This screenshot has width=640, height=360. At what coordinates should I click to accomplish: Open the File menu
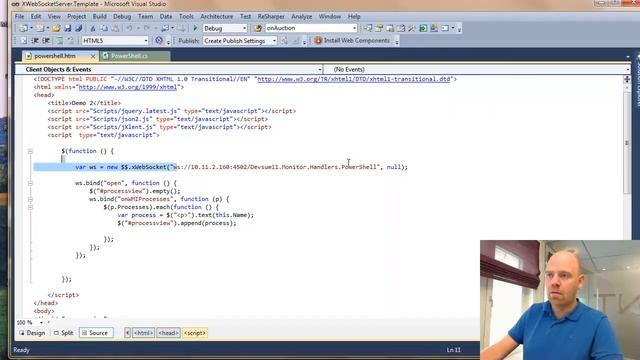pos(19,16)
